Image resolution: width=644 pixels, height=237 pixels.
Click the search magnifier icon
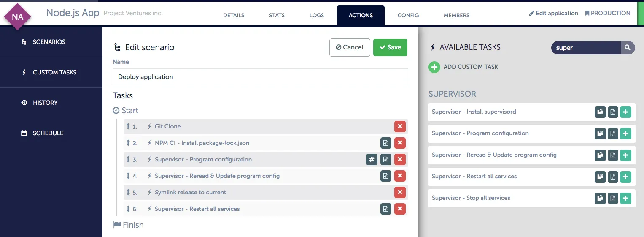tap(628, 48)
